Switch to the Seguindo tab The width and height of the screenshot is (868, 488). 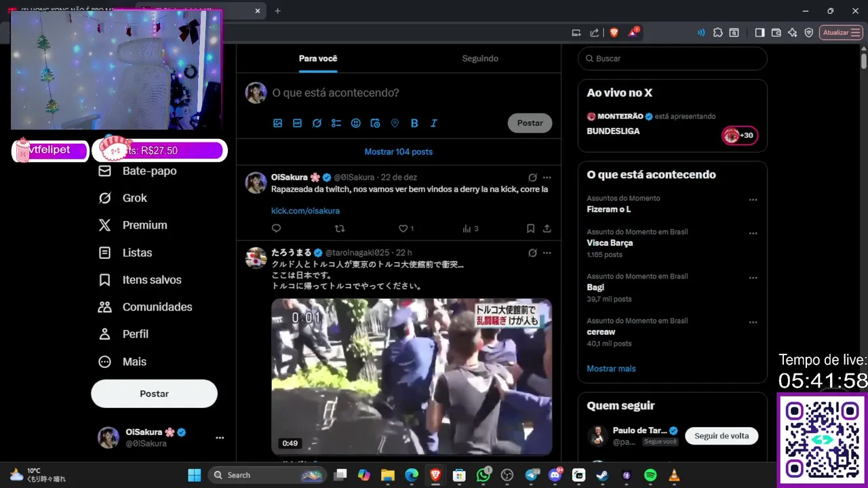click(x=480, y=58)
